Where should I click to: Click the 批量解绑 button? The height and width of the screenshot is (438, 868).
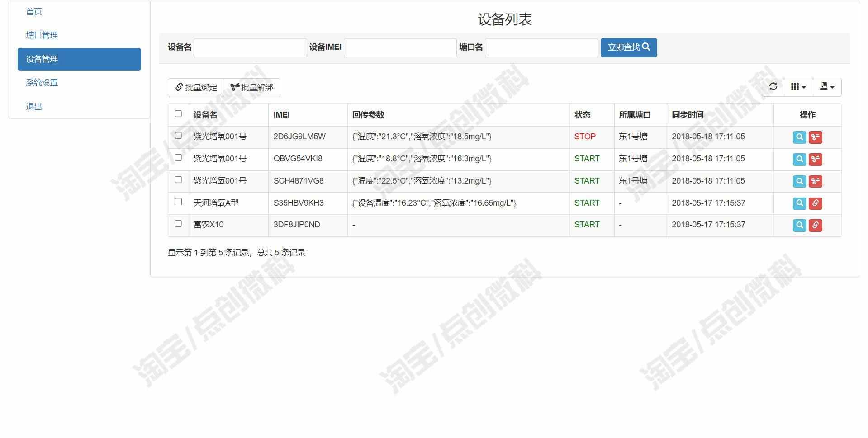pyautogui.click(x=252, y=87)
